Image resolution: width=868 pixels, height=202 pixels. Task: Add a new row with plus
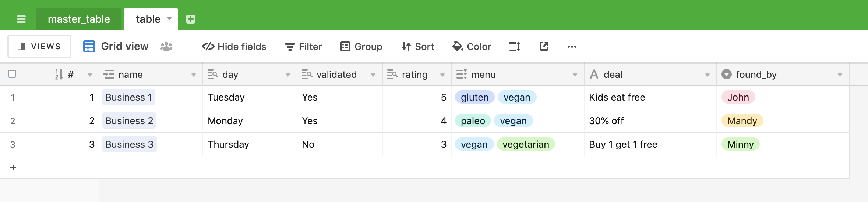[x=13, y=167]
